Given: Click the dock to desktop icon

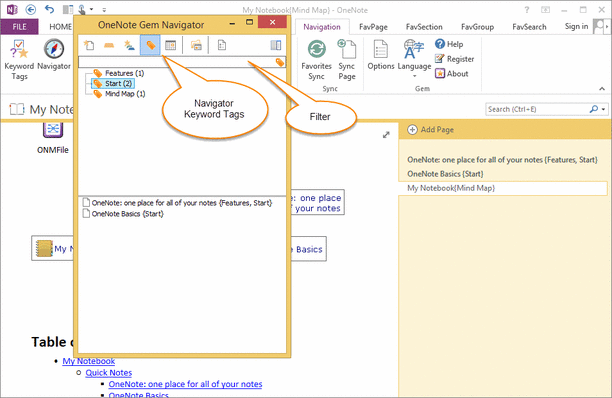Looking at the screenshot, I should tap(68, 9).
